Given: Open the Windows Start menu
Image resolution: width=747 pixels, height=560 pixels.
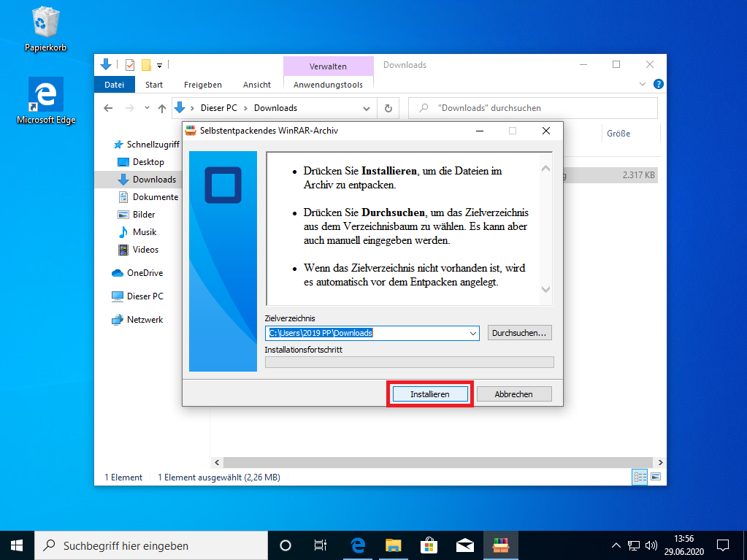Looking at the screenshot, I should [x=17, y=545].
